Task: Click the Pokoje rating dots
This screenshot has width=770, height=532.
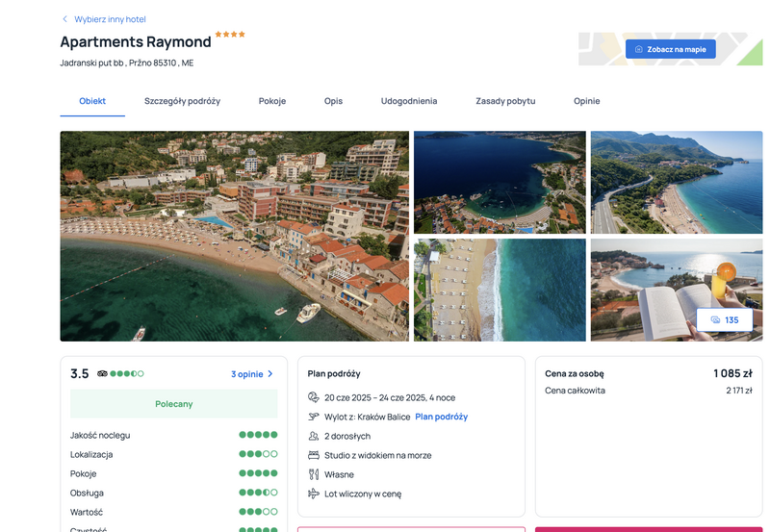Action: 258,473
